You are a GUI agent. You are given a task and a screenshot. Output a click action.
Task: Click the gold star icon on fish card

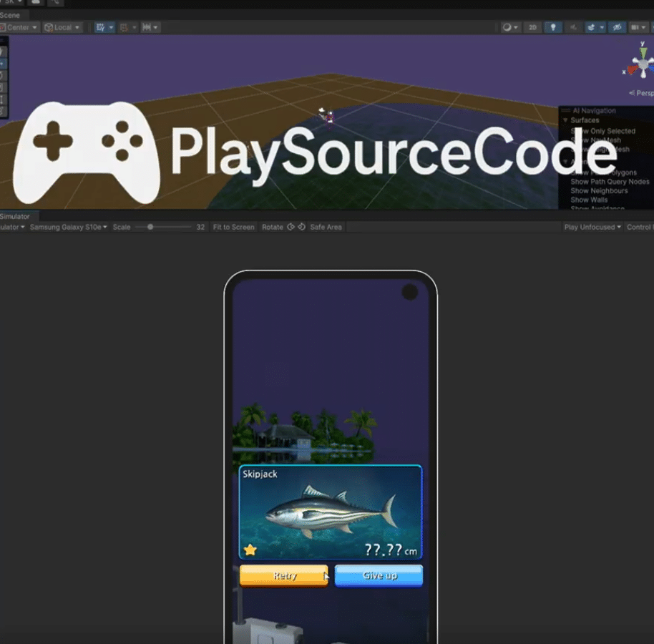coord(250,550)
